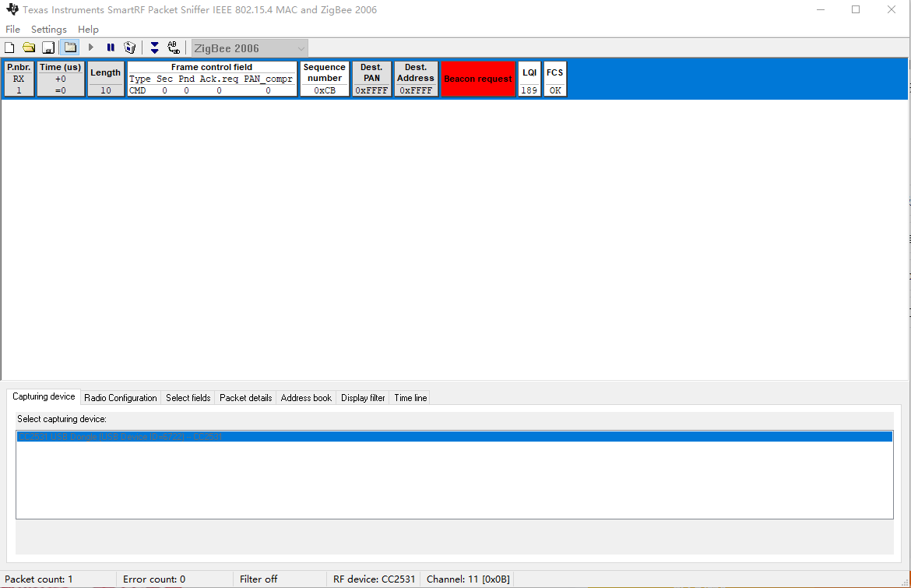Open the Packet details tab
Viewport: 911px width, 588px height.
(x=245, y=397)
